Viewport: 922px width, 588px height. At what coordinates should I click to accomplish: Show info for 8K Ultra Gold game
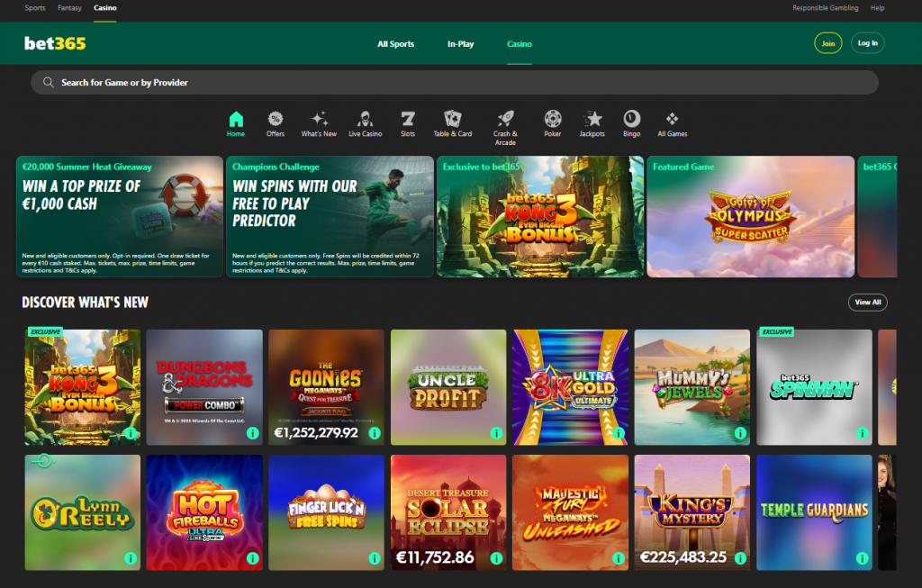tap(619, 433)
